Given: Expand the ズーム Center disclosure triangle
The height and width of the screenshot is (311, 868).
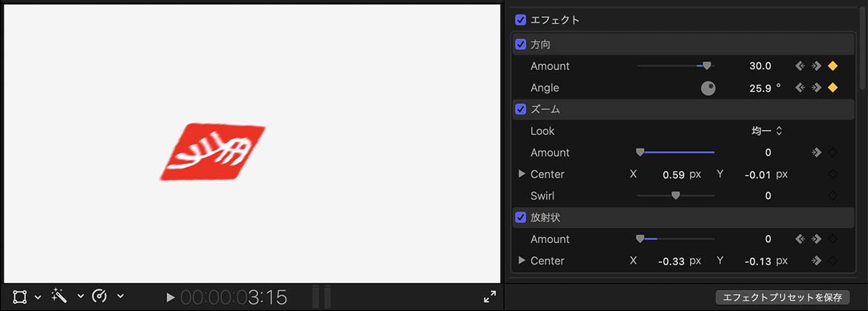Looking at the screenshot, I should [522, 174].
